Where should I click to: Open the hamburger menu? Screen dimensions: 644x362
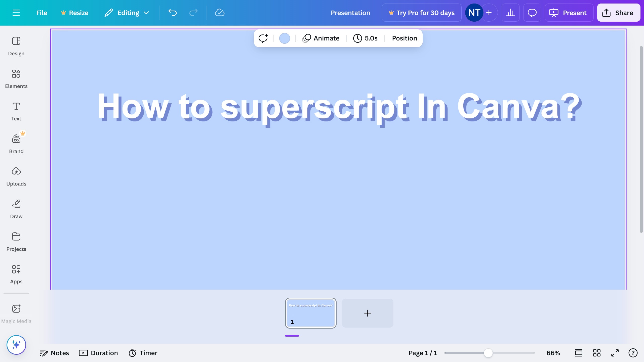(16, 13)
